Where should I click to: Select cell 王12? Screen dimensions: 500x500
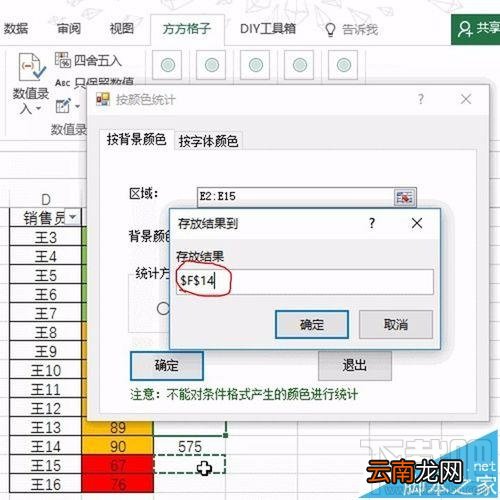(x=46, y=408)
